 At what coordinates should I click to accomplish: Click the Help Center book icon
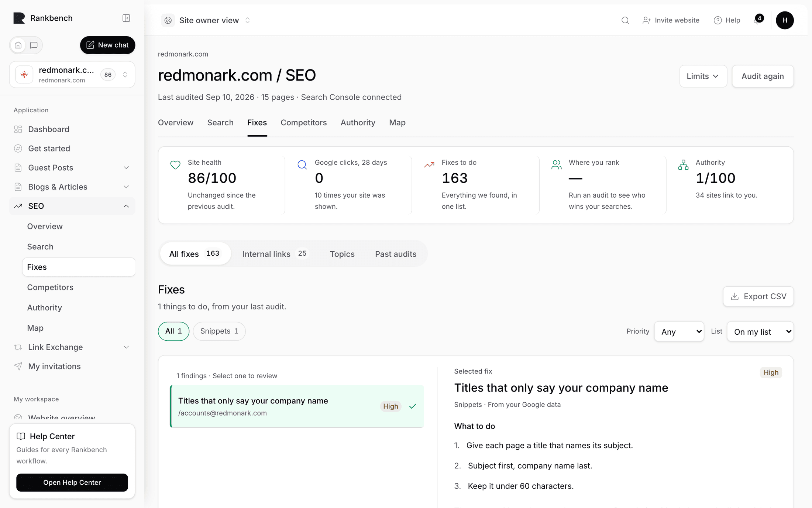(21, 436)
